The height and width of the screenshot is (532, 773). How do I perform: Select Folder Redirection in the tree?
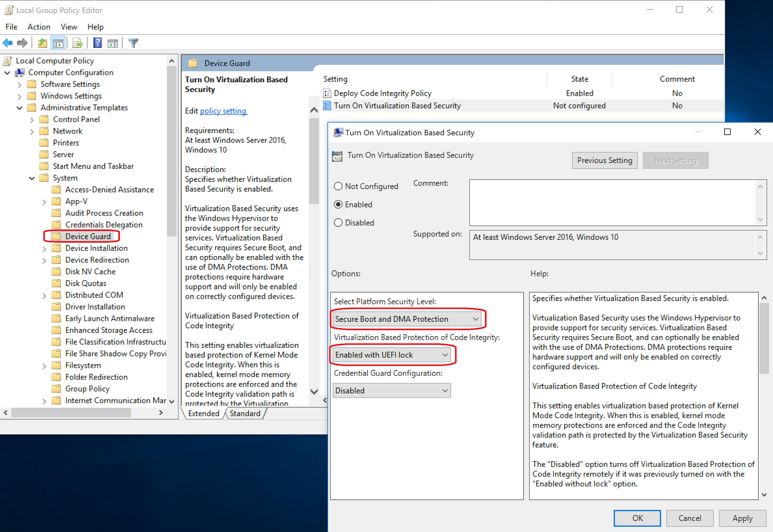[x=96, y=377]
